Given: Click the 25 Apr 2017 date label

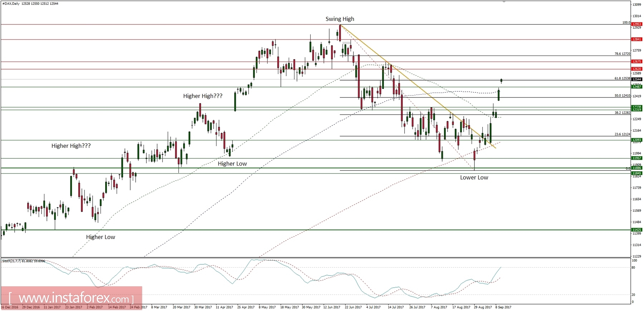Looking at the screenshot, I should click(x=246, y=307).
